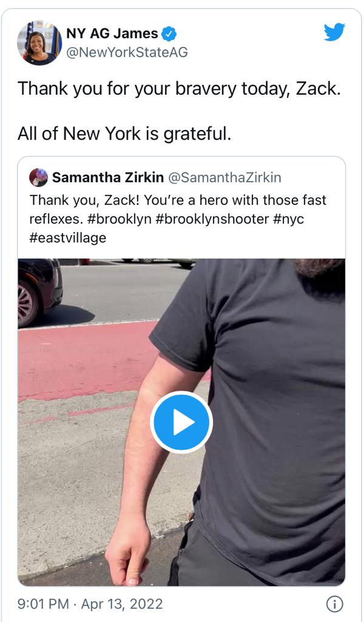The height and width of the screenshot is (622, 364).
Task: Open the 9:01 PM Apr 13 timestamp
Action: pos(90,604)
